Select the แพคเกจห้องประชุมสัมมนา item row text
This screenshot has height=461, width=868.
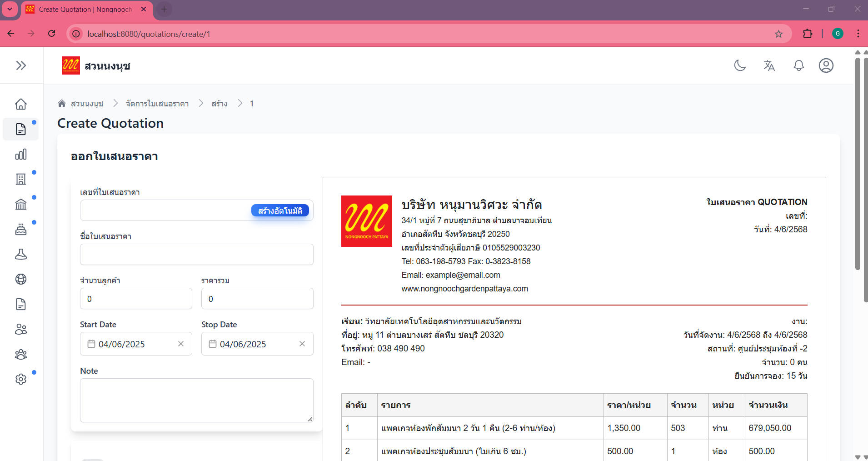pyautogui.click(x=454, y=451)
